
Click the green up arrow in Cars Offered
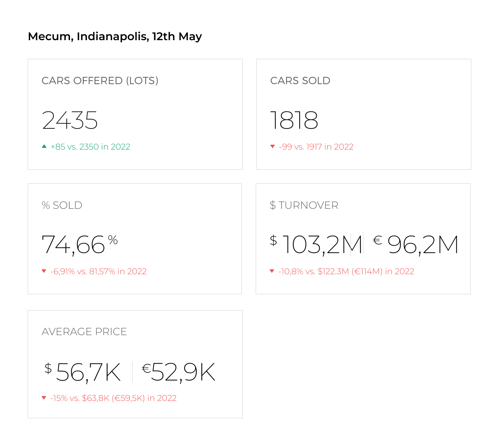pos(44,146)
